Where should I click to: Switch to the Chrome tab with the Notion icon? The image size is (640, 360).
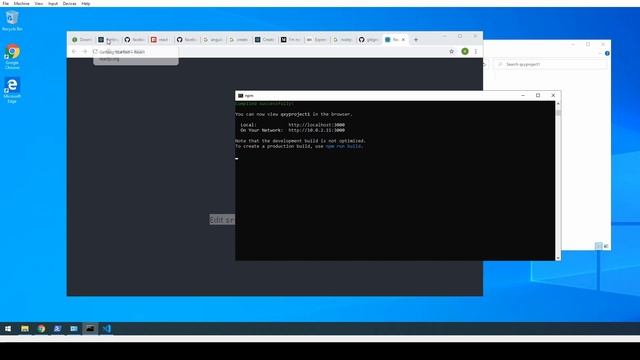coord(291,40)
